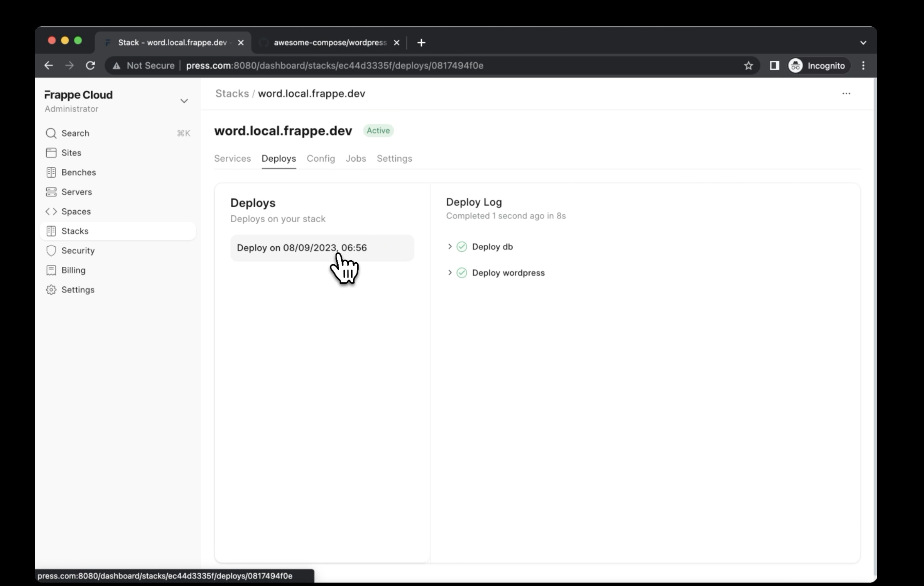Go to Servers in the sidebar
This screenshot has height=586, width=924.
(x=117, y=192)
